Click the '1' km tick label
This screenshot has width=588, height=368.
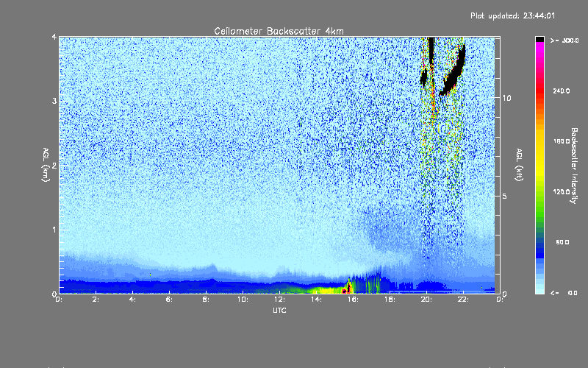coord(54,230)
